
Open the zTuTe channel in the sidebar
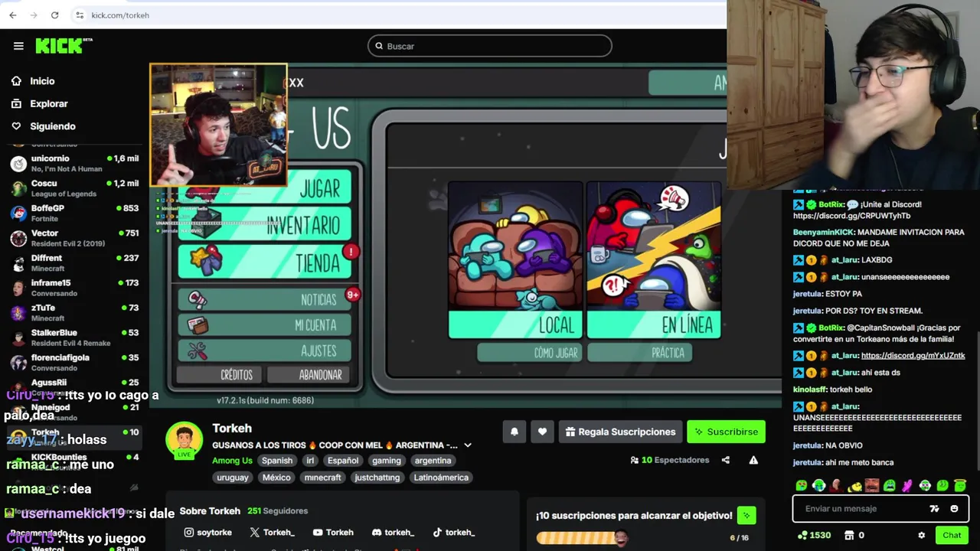[x=74, y=312]
